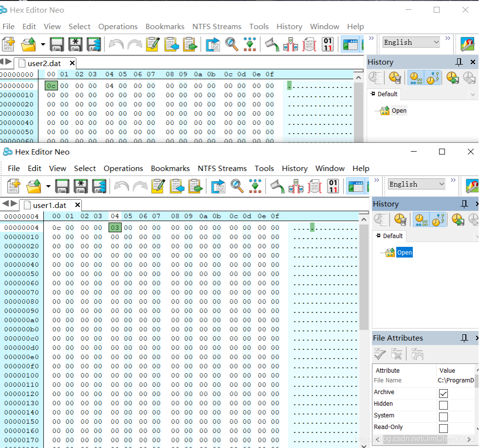Select user1.dat tab

click(x=49, y=205)
